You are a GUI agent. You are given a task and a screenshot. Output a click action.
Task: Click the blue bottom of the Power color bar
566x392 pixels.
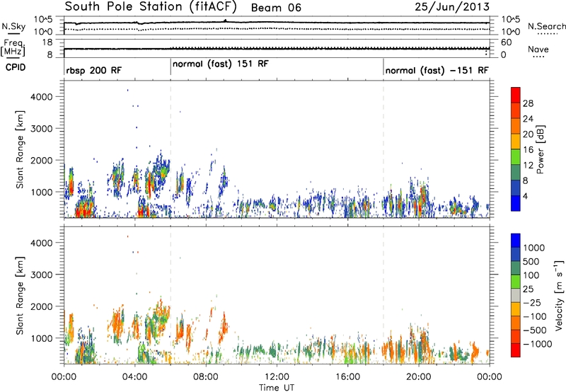[x=516, y=203]
